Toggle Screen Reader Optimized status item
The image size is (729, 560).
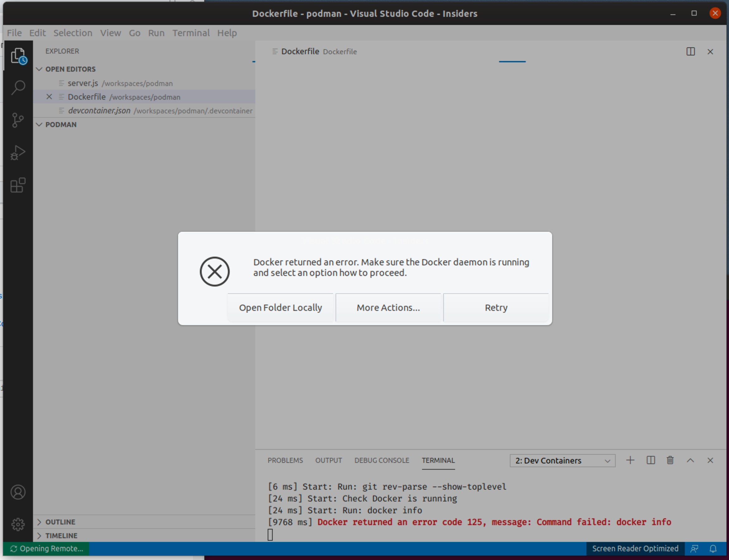pos(635,549)
